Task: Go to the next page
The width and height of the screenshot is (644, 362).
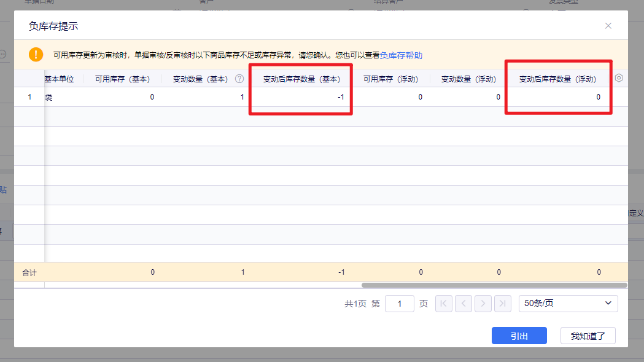Action: pos(483,303)
